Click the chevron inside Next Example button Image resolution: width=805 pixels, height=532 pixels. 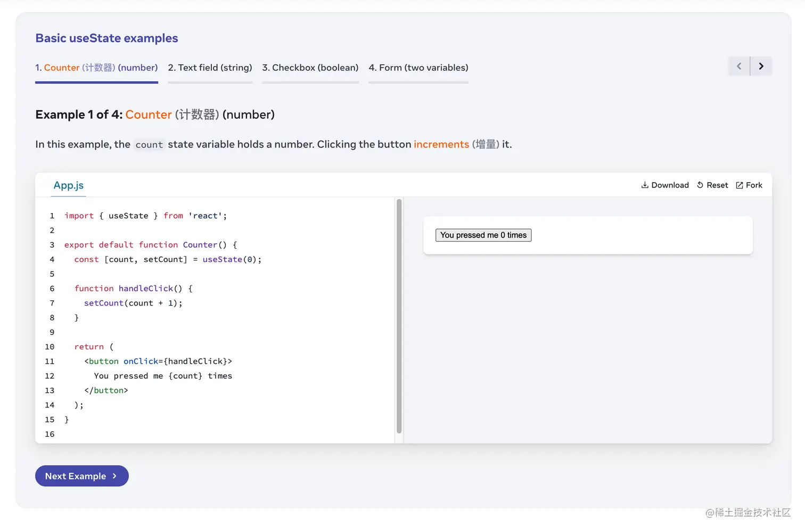(x=114, y=476)
